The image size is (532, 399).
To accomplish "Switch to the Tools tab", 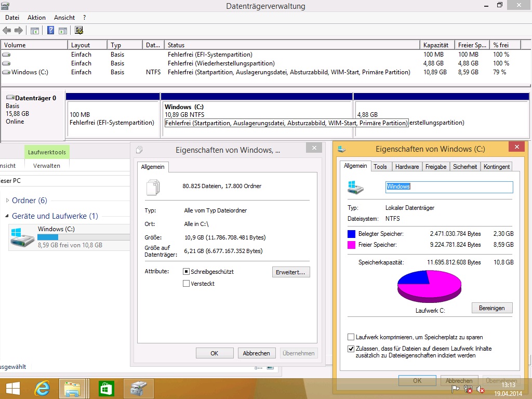I will click(x=380, y=167).
